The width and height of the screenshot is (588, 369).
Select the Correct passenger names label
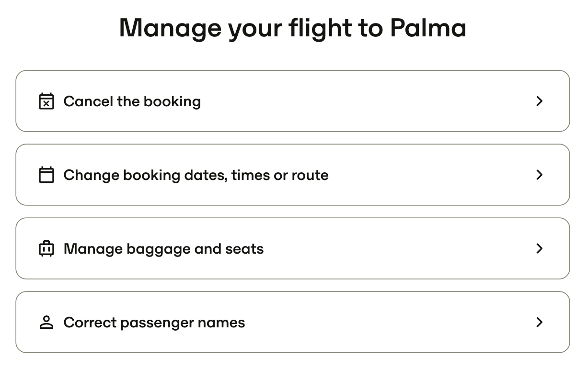(154, 323)
